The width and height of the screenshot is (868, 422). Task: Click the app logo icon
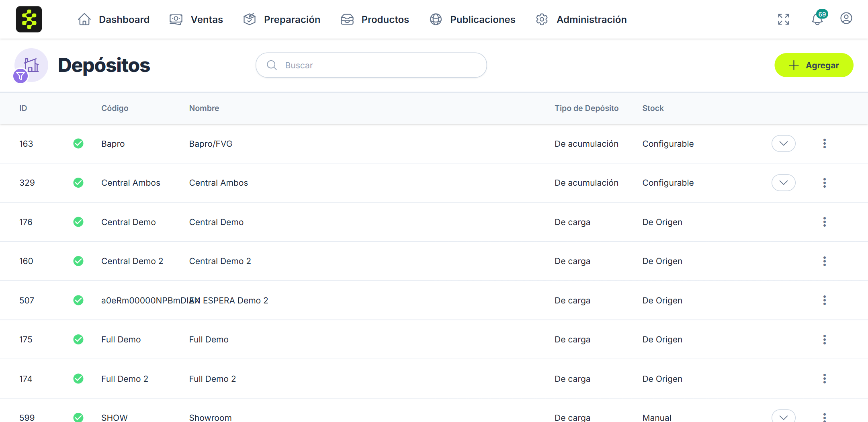pyautogui.click(x=29, y=19)
